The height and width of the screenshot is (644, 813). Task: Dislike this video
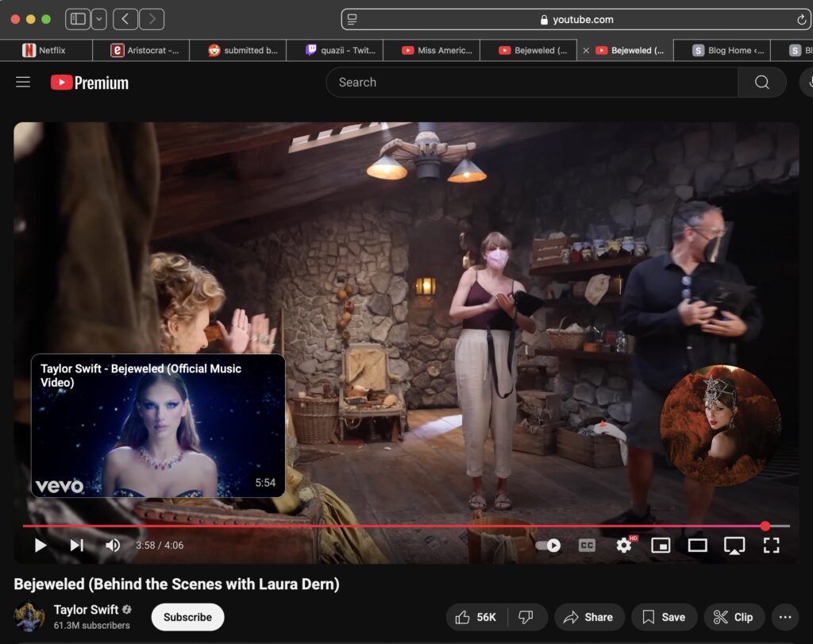point(526,617)
